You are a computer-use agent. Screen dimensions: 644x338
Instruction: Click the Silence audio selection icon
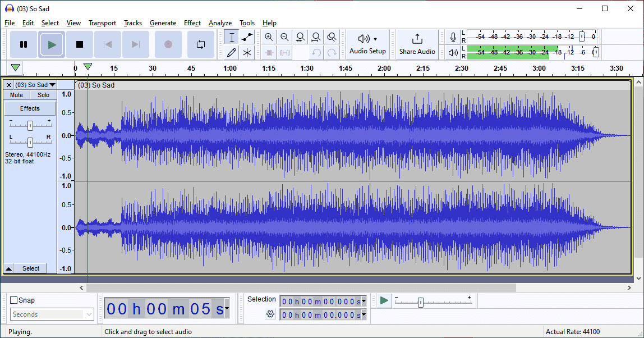click(284, 53)
